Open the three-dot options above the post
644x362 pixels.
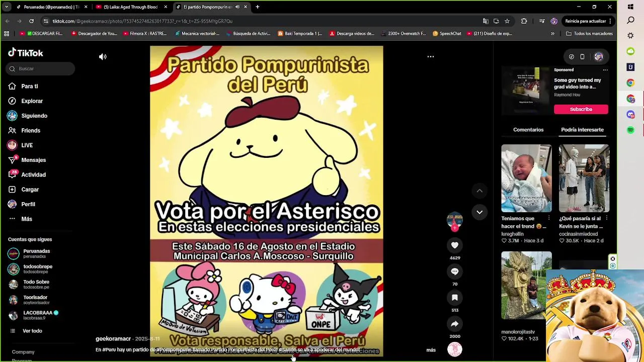point(431,56)
